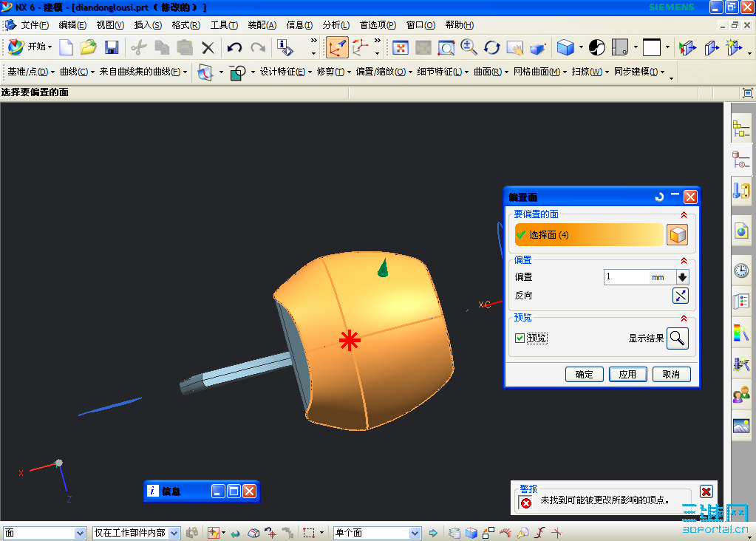Redo with the forward arrow icon

[x=258, y=47]
